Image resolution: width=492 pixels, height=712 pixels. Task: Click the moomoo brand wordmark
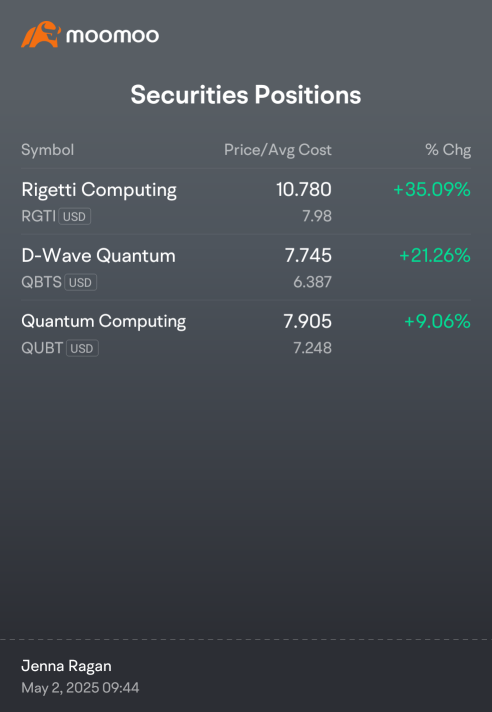pyautogui.click(x=113, y=35)
